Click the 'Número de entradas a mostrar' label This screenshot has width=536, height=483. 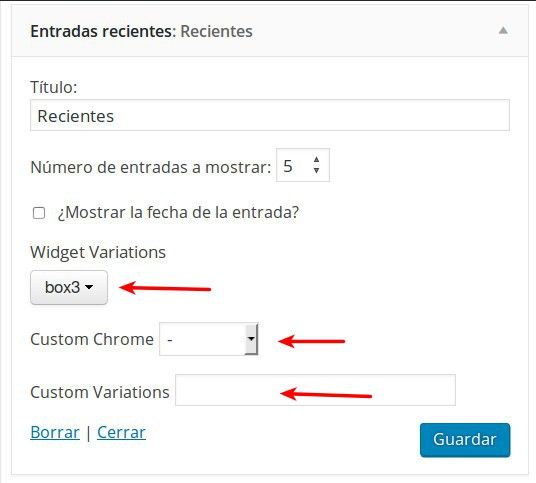coord(150,167)
